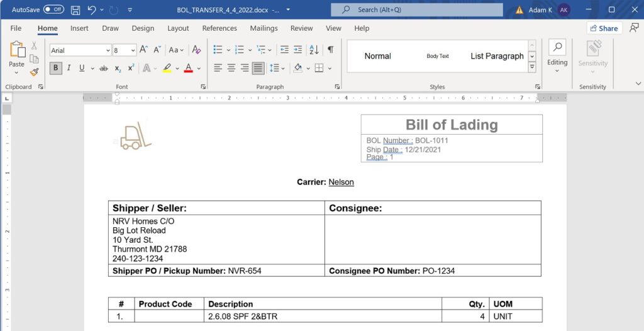This screenshot has width=644, height=331.
Task: Click the red font color swatch
Action: (x=188, y=68)
